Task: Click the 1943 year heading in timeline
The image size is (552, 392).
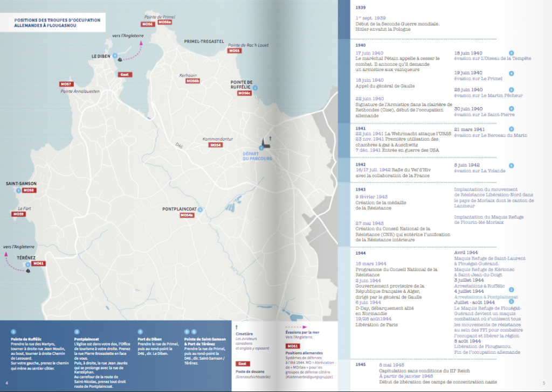Action: [361, 190]
